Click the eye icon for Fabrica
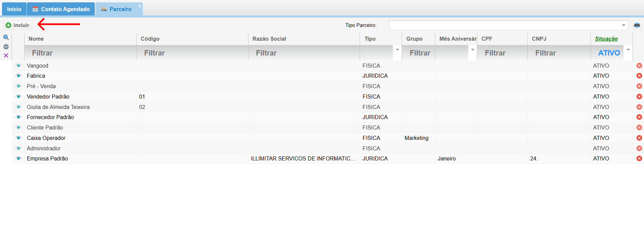 18,76
